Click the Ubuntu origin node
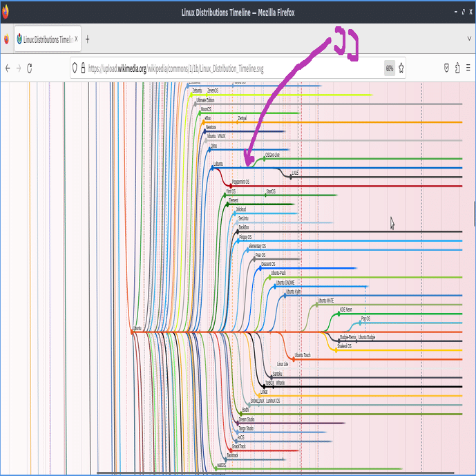 [x=132, y=332]
